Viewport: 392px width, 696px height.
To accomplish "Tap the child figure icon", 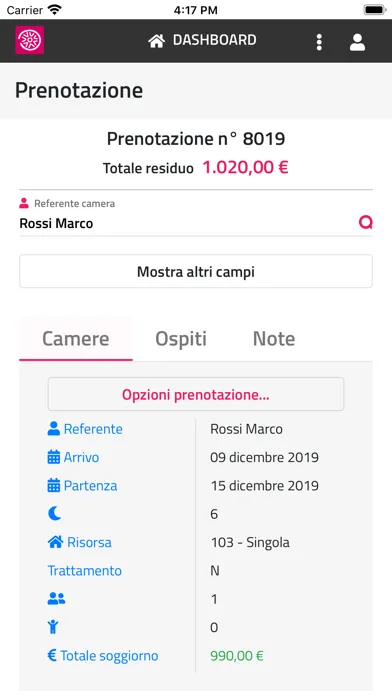I will tap(53, 627).
